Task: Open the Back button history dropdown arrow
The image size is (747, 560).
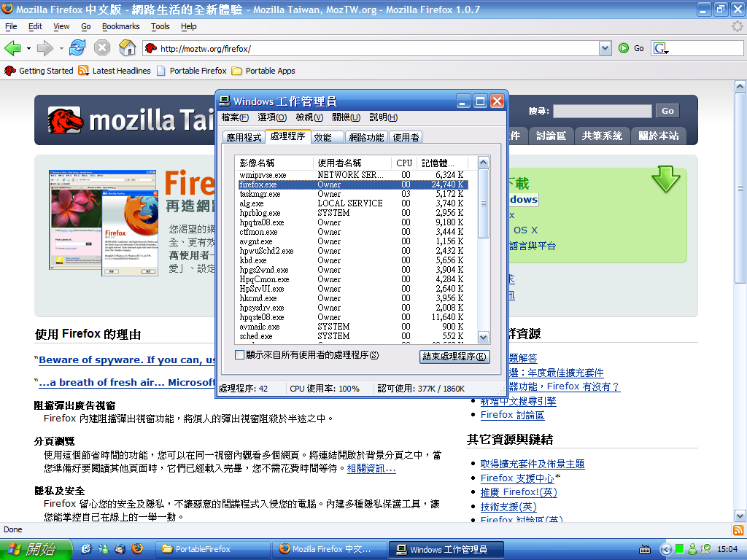Action: 28,49
